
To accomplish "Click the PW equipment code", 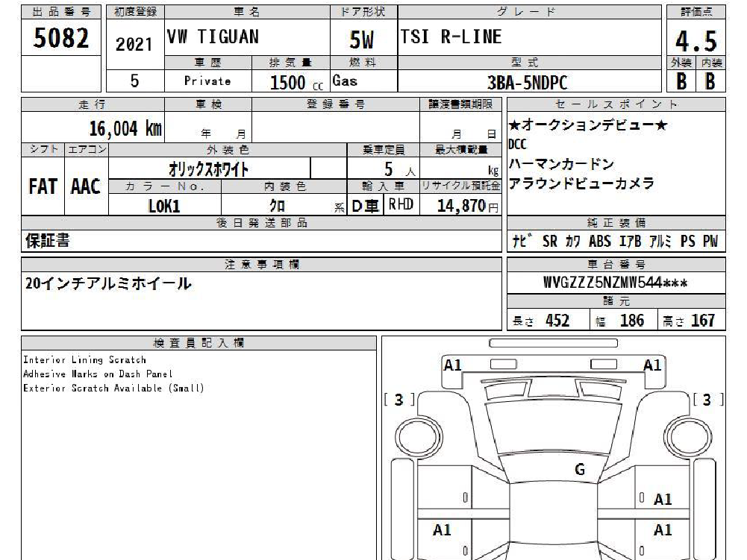I will click(x=710, y=242).
